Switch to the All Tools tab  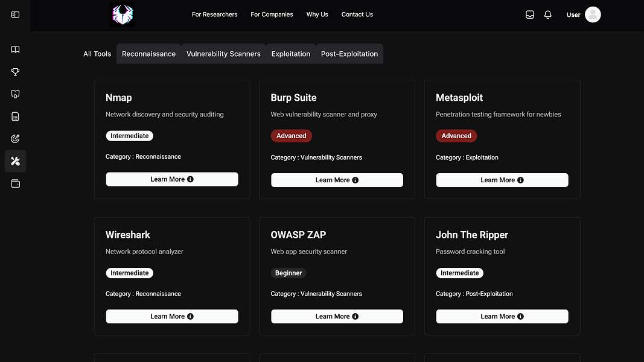pyautogui.click(x=97, y=54)
